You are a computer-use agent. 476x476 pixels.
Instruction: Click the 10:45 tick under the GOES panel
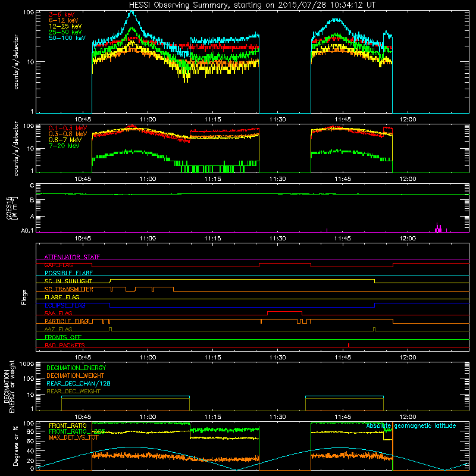(x=83, y=239)
